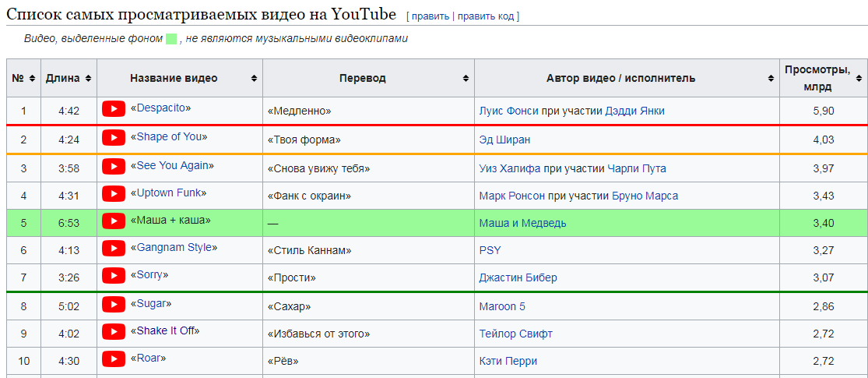Screen dimensions: 868x378
Task: Open PSY artist link
Action: coord(490,250)
